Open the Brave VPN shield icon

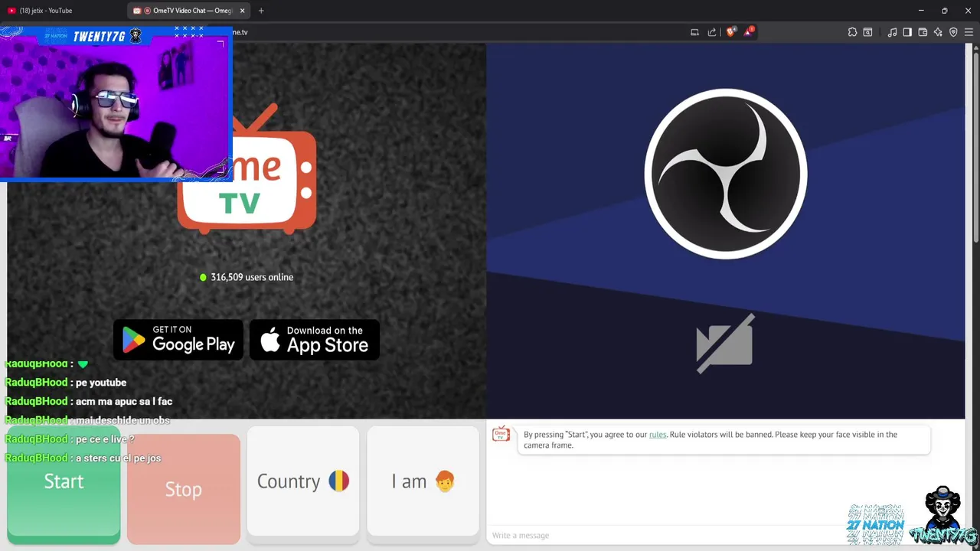click(x=953, y=32)
